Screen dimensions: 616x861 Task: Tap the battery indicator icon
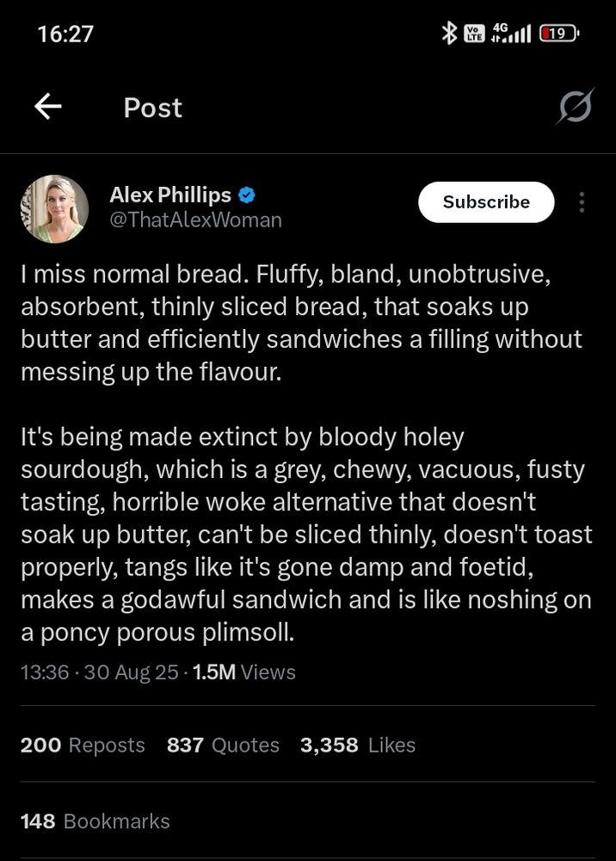[x=558, y=34]
